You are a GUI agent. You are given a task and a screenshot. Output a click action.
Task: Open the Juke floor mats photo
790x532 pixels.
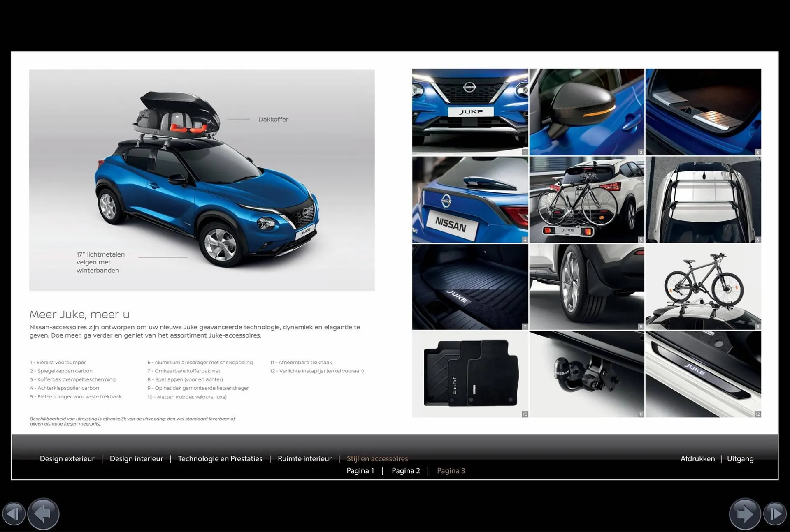pos(470,374)
